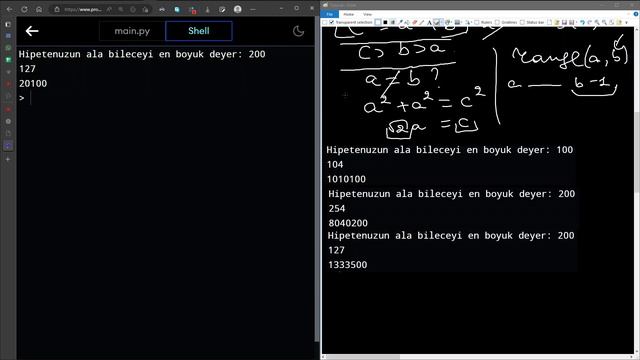The width and height of the screenshot is (640, 360).
Task: Toggle the Status bar checkbox
Action: 522,22
